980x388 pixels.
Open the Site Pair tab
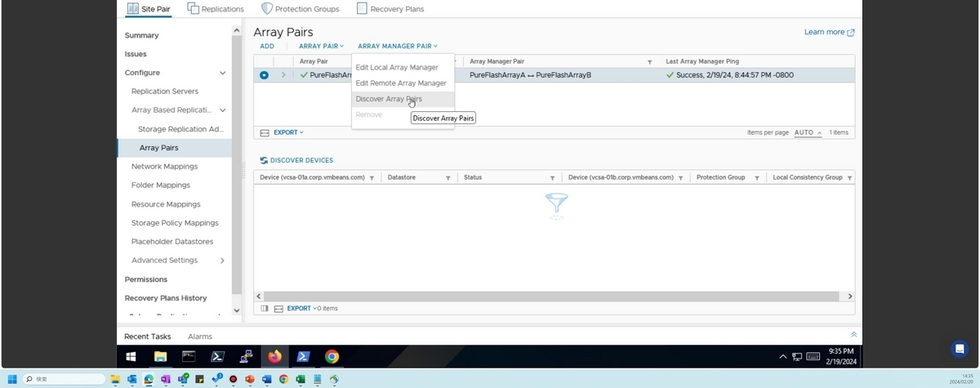148,9
